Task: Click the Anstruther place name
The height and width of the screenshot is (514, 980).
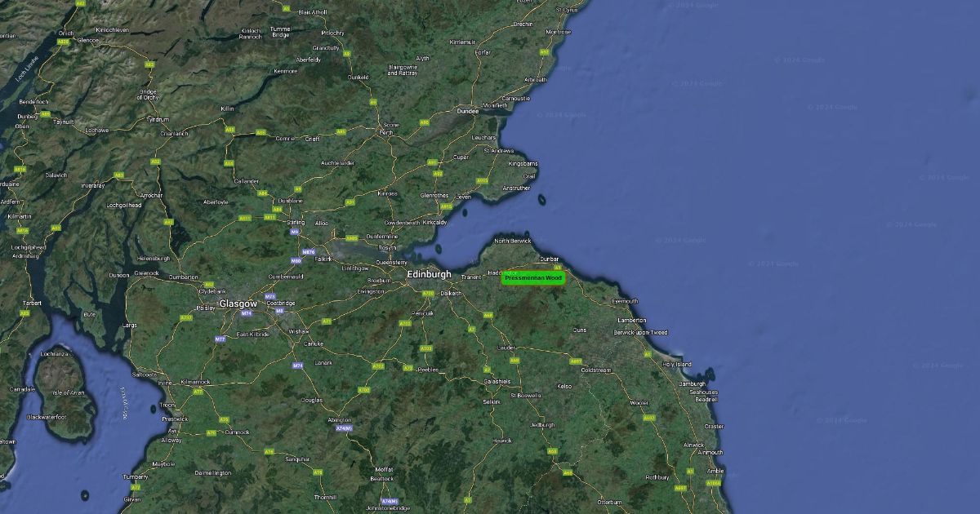Action: (516, 188)
